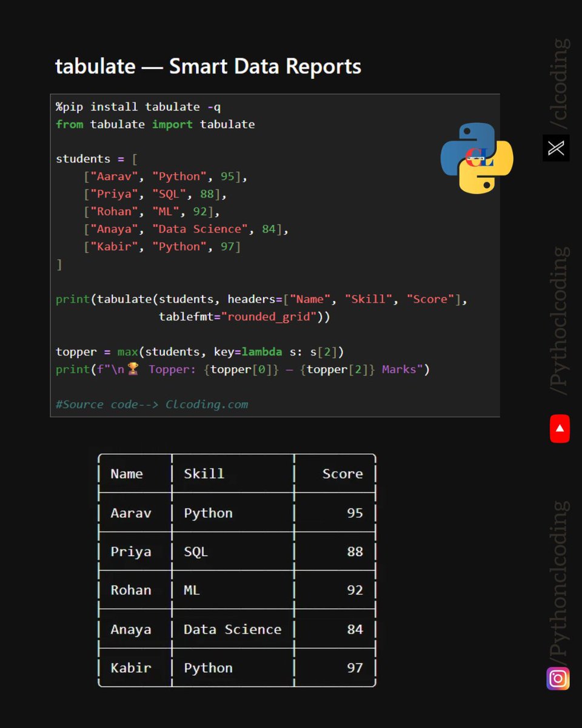Click the '["Priya", "SQL", 88]' code row
The height and width of the screenshot is (728, 582).
click(x=155, y=194)
